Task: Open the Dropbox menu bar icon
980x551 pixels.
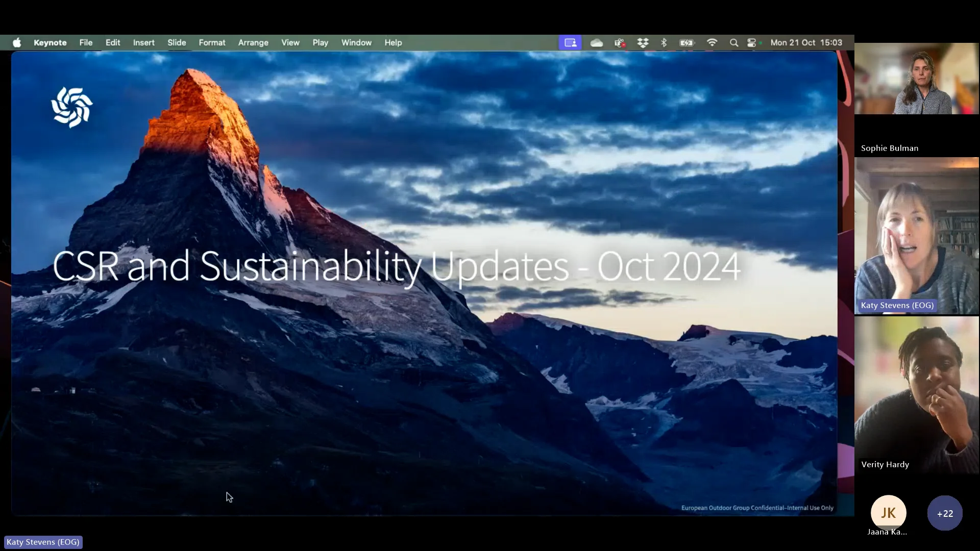Action: [643, 42]
